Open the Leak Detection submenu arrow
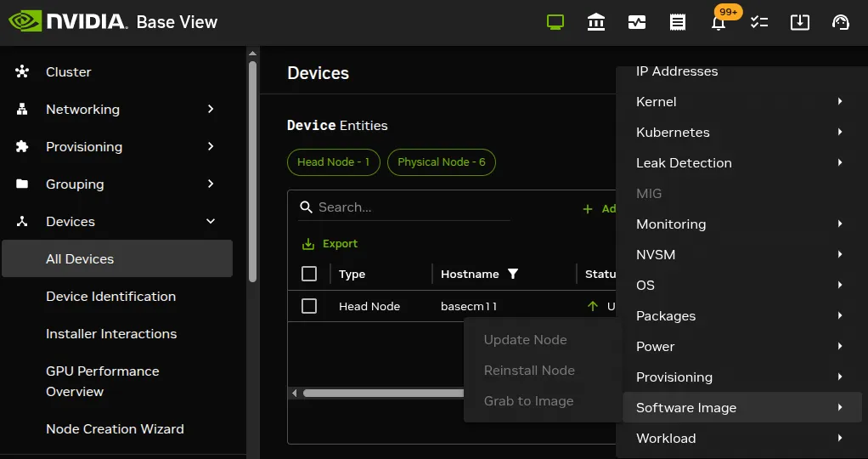Viewport: 868px width, 459px height. (840, 162)
